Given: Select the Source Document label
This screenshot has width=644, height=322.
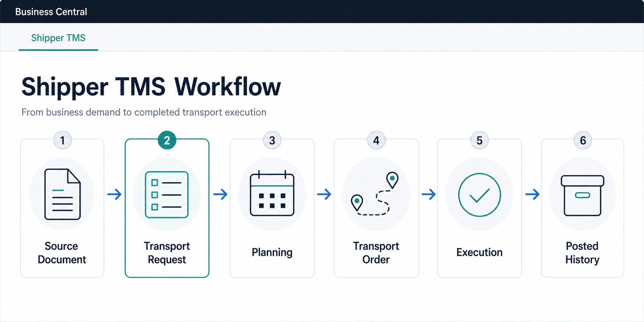Looking at the screenshot, I should click(x=62, y=253).
